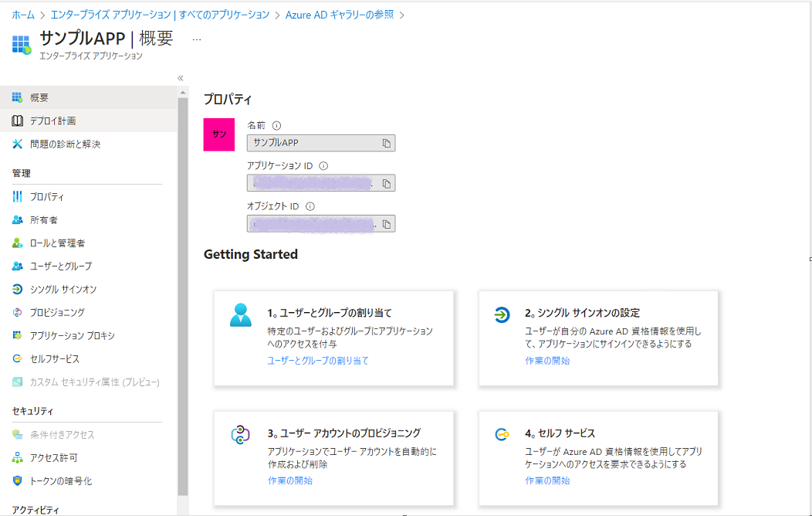
Task: Click ホーム breadcrumb link
Action: [x=23, y=15]
